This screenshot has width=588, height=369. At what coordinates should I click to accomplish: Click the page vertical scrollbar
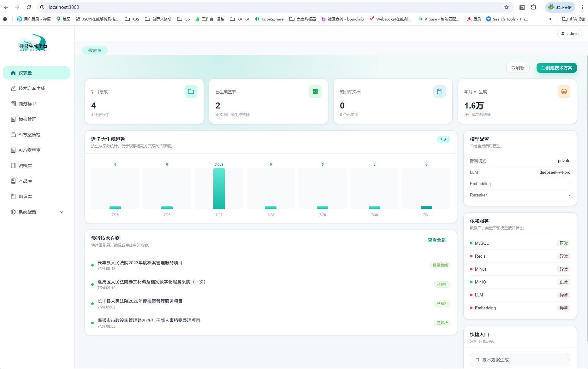coord(587,198)
